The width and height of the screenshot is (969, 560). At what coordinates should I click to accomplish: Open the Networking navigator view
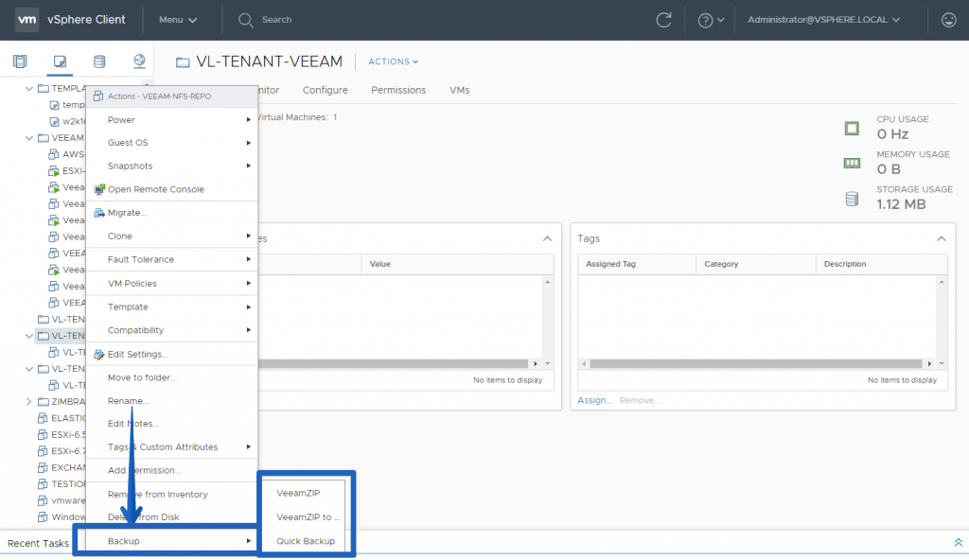point(139,61)
